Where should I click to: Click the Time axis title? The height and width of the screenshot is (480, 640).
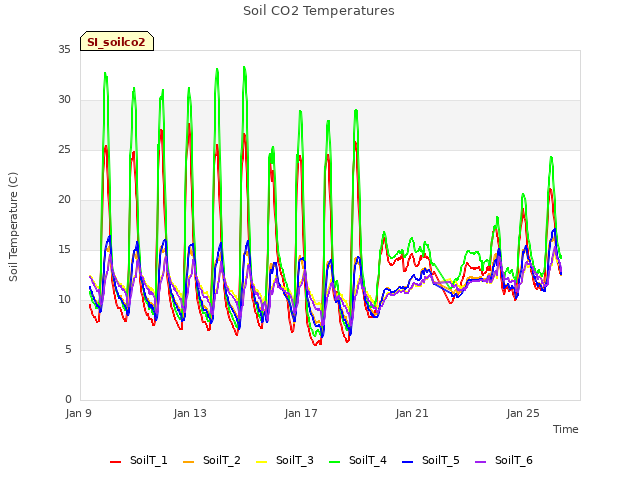[566, 429]
